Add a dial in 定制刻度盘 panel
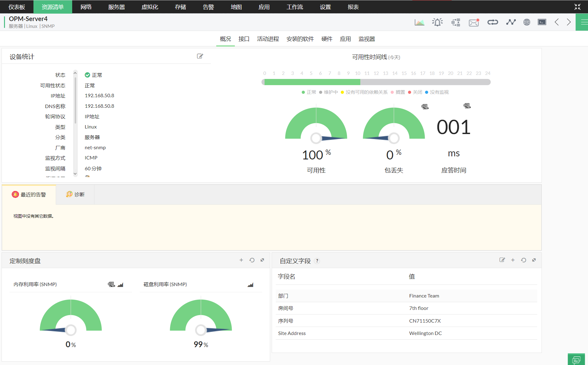The width and height of the screenshot is (588, 365). [241, 260]
